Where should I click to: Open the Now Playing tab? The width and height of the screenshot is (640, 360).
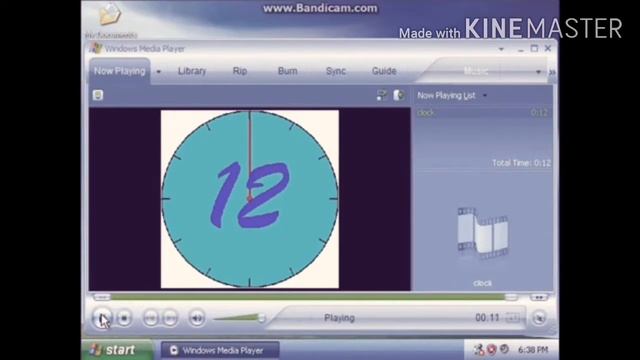pos(120,71)
